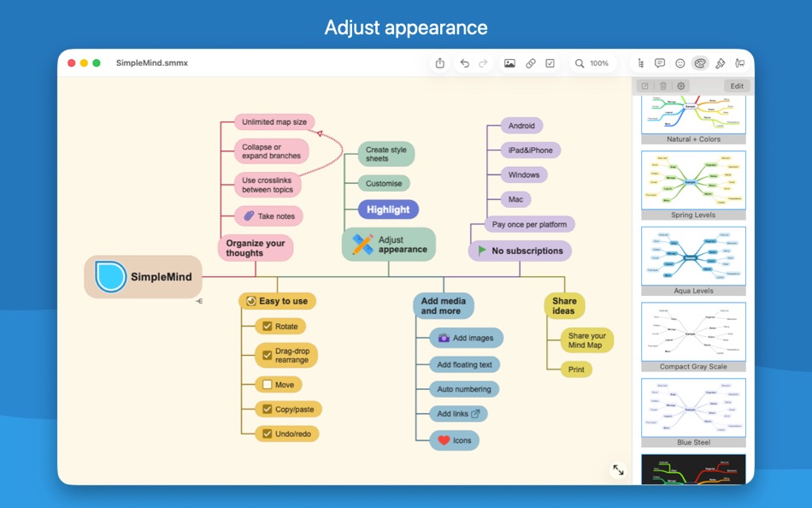812x508 pixels.
Task: Delete the selected style with the trash icon
Action: pyautogui.click(x=662, y=86)
